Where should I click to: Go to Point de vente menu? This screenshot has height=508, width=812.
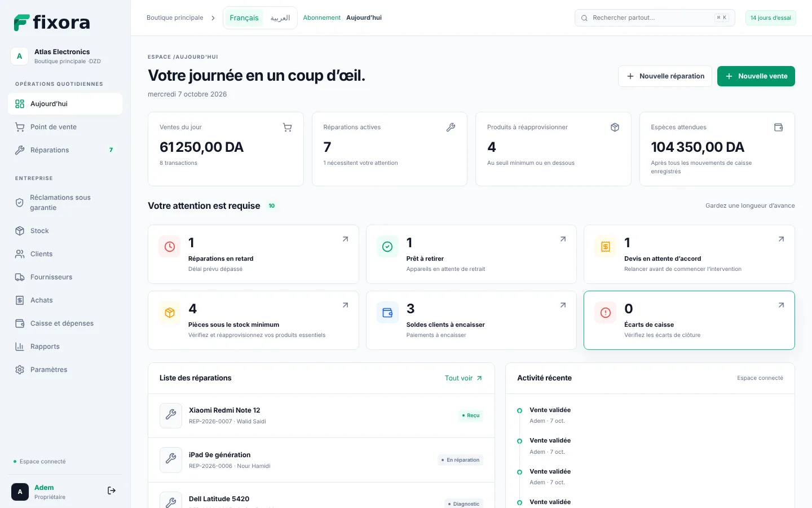click(x=65, y=127)
